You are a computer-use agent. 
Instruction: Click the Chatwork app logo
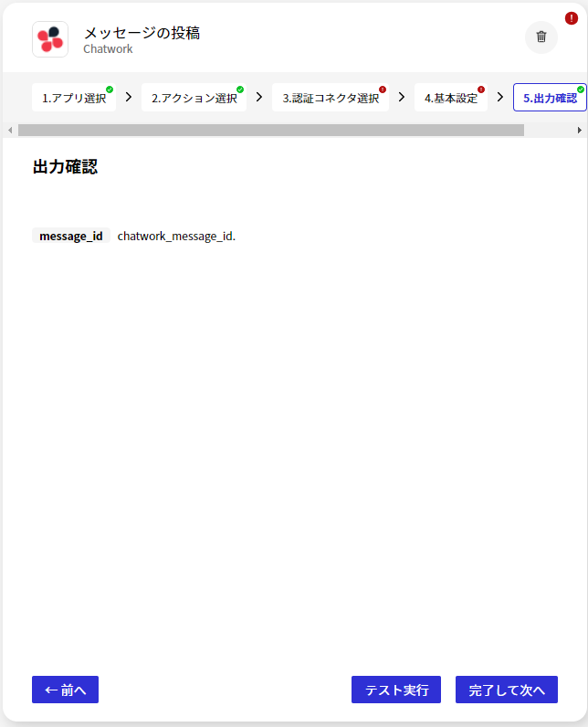click(50, 39)
